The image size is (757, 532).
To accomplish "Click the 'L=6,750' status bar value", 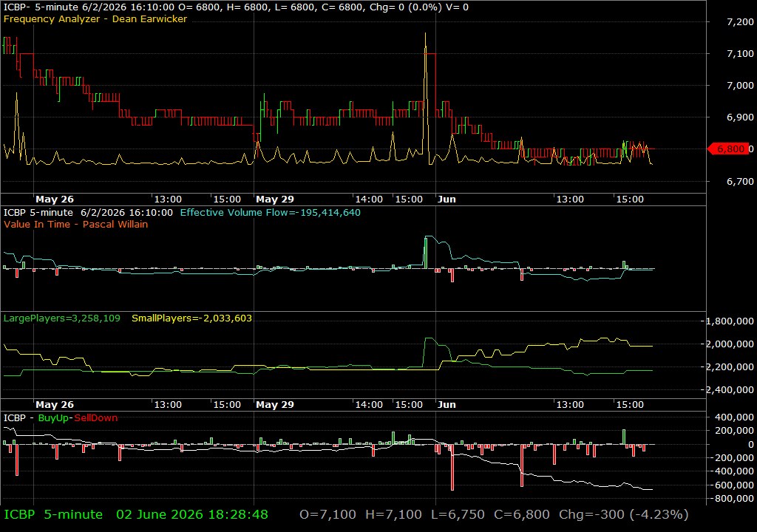I will coord(458,514).
